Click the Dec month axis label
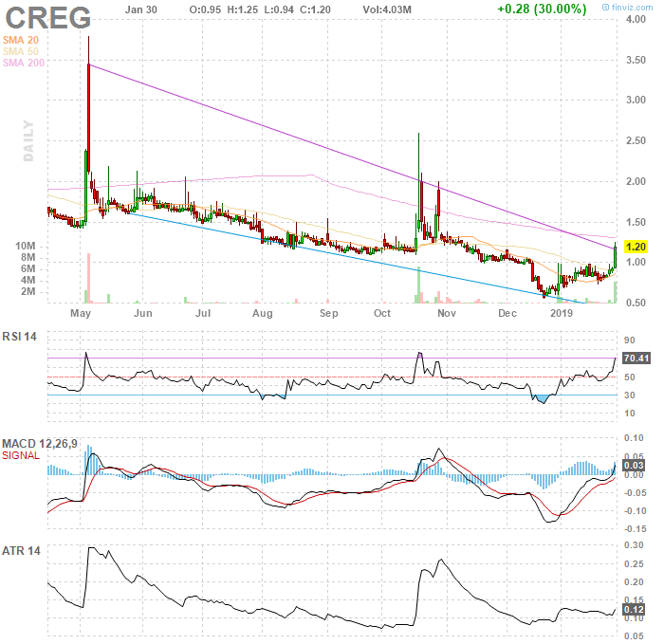The height and width of the screenshot is (644, 664). 507,313
